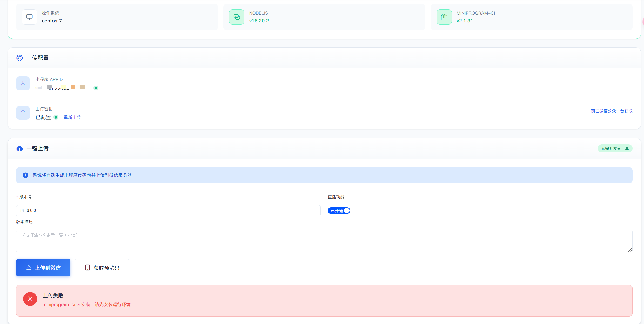Click the tag icon inside the version field

22,211
